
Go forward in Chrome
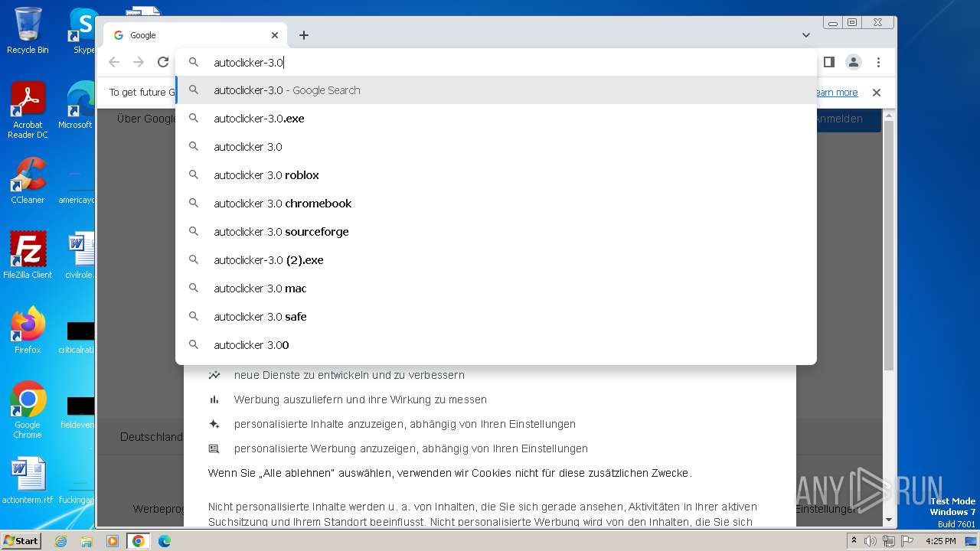pos(139,62)
